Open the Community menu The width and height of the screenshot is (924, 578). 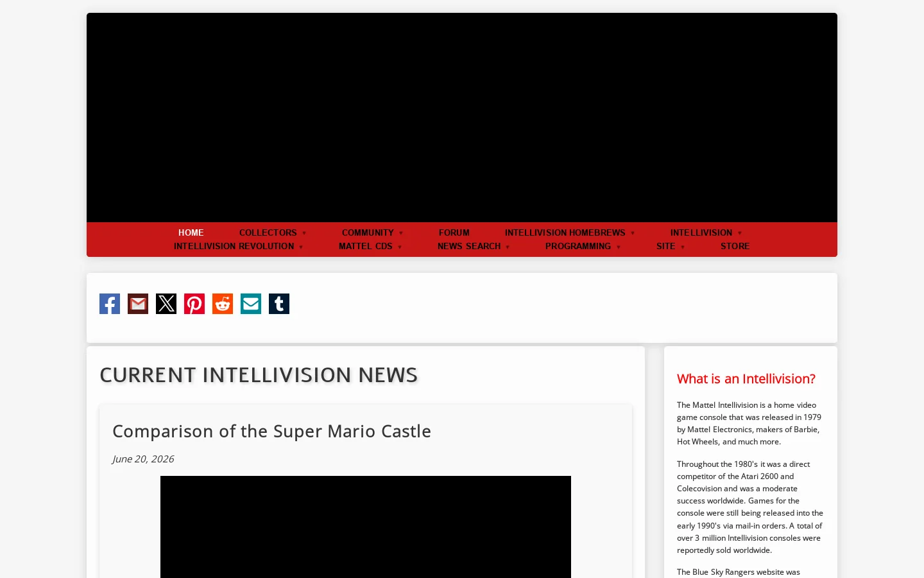[368, 232]
